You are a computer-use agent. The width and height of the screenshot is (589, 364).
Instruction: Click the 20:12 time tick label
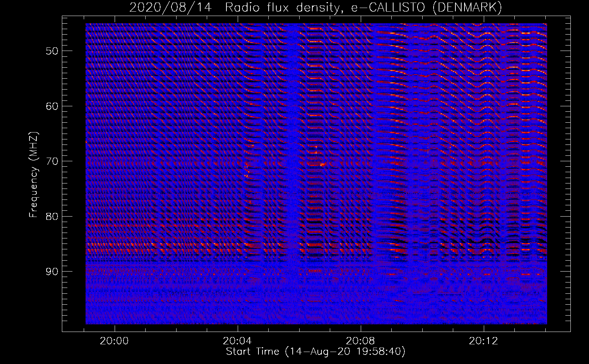coord(483,341)
